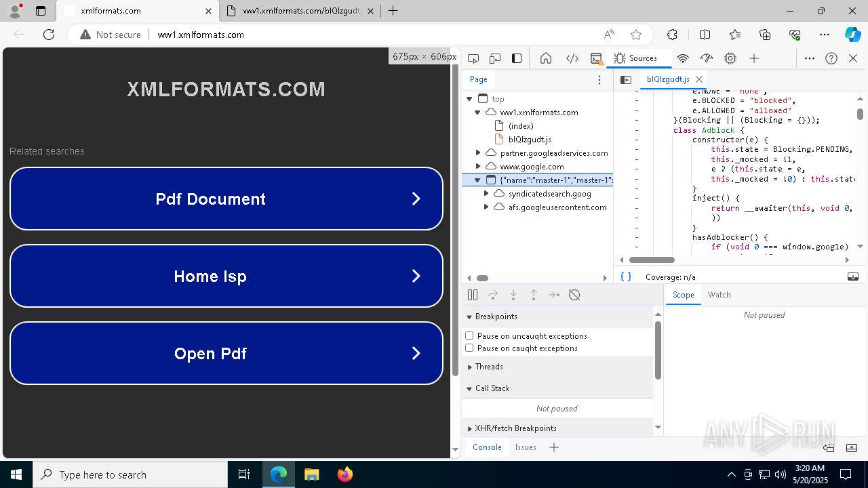The image size is (868, 488).
Task: Expand www.google.com node
Action: tap(477, 167)
